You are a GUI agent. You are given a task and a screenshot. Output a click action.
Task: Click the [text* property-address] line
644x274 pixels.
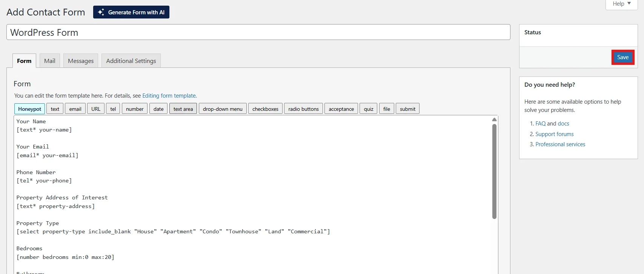pos(55,206)
